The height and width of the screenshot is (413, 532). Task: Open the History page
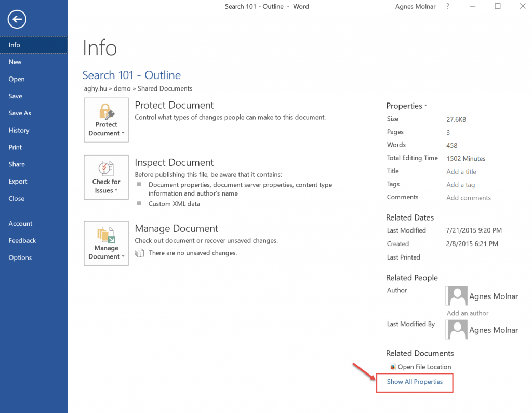34,130
